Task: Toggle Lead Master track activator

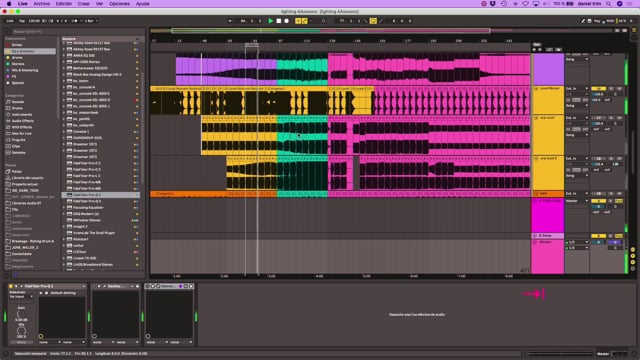Action: (x=598, y=89)
